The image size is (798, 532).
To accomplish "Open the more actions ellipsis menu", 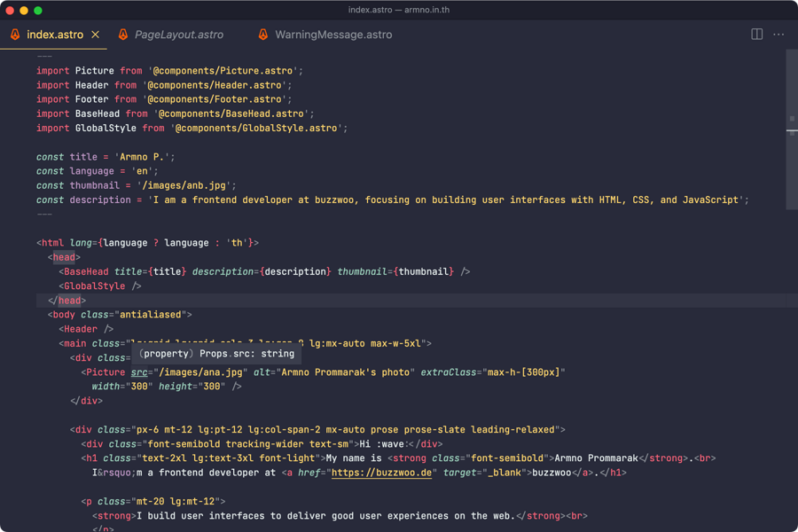I will (x=778, y=34).
